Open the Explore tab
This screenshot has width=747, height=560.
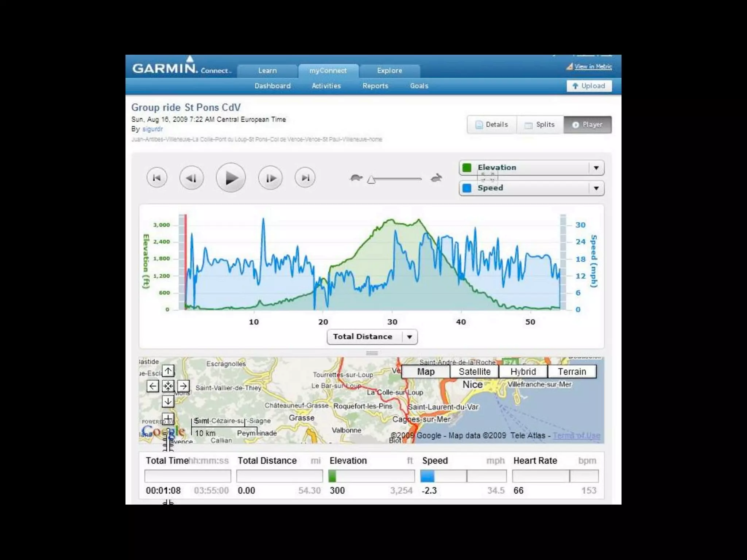coord(389,71)
